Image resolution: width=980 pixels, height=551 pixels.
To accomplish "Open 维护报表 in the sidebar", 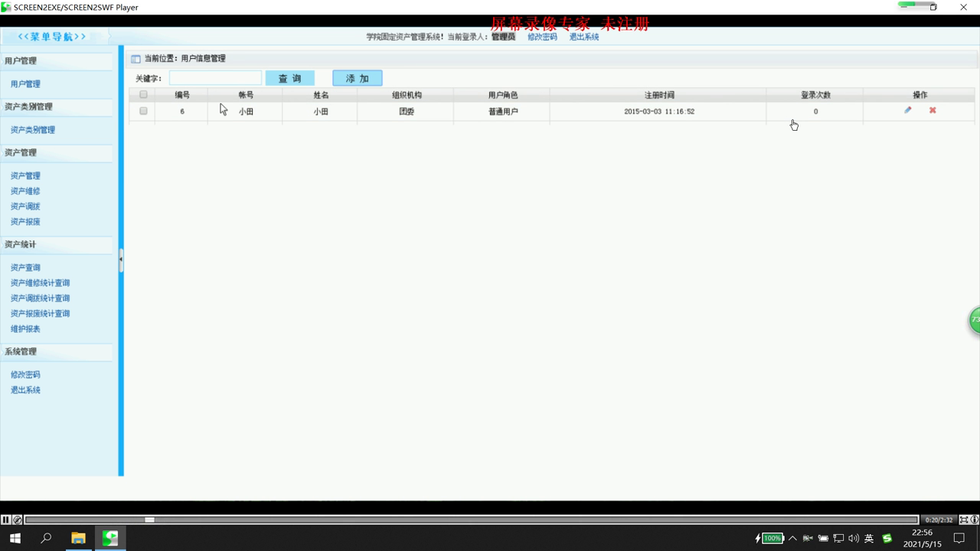I will (25, 329).
